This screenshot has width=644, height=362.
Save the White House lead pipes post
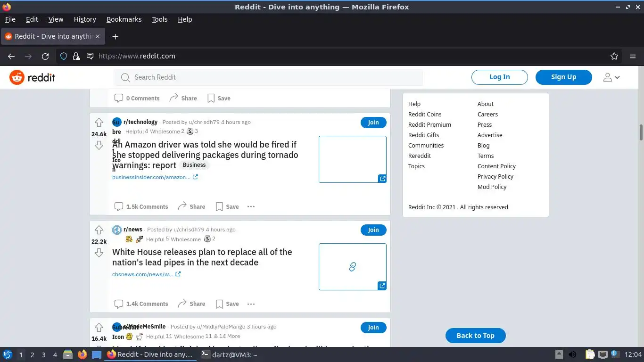pos(227,304)
